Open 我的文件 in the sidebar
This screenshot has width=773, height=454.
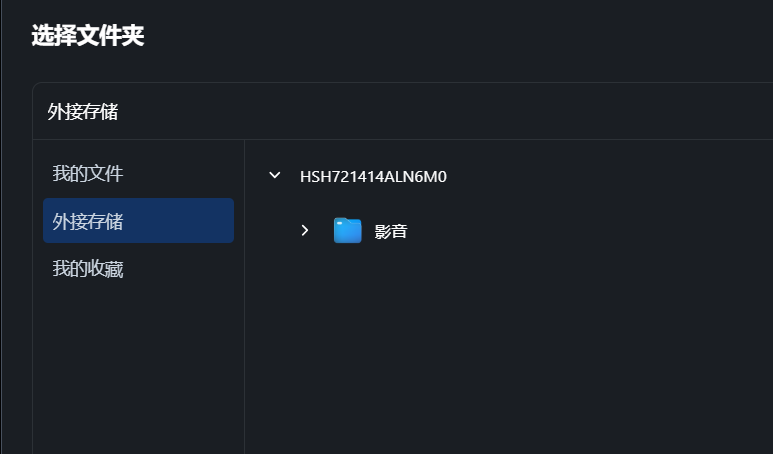[88, 173]
